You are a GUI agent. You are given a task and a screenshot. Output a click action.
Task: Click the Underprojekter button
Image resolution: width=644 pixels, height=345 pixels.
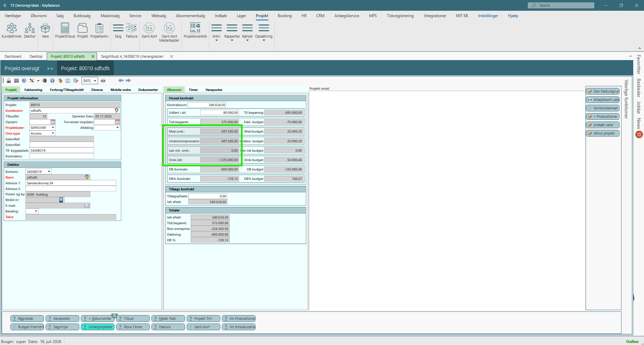point(97,327)
